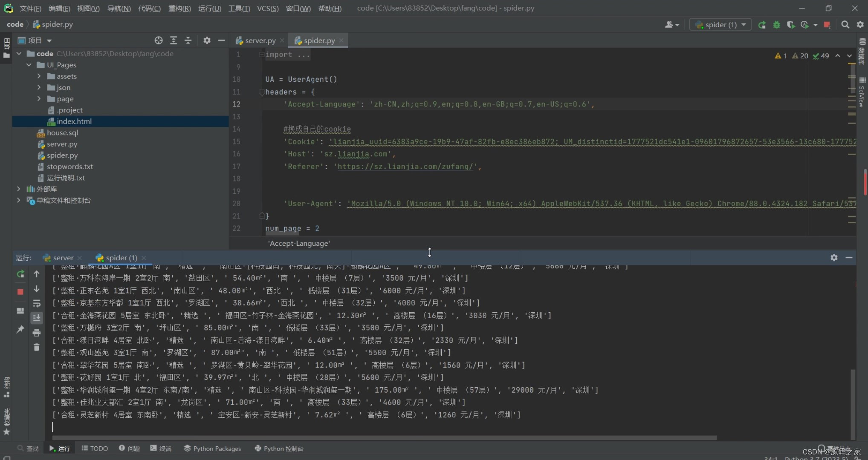Toggle soft-wrap in run console
The width and height of the screenshot is (868, 460).
click(37, 303)
